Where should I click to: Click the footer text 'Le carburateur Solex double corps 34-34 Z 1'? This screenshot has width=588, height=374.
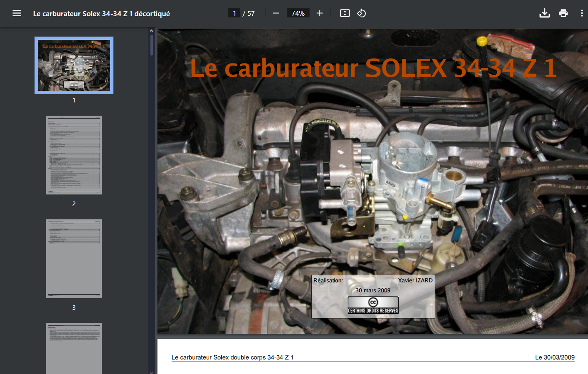[232, 357]
